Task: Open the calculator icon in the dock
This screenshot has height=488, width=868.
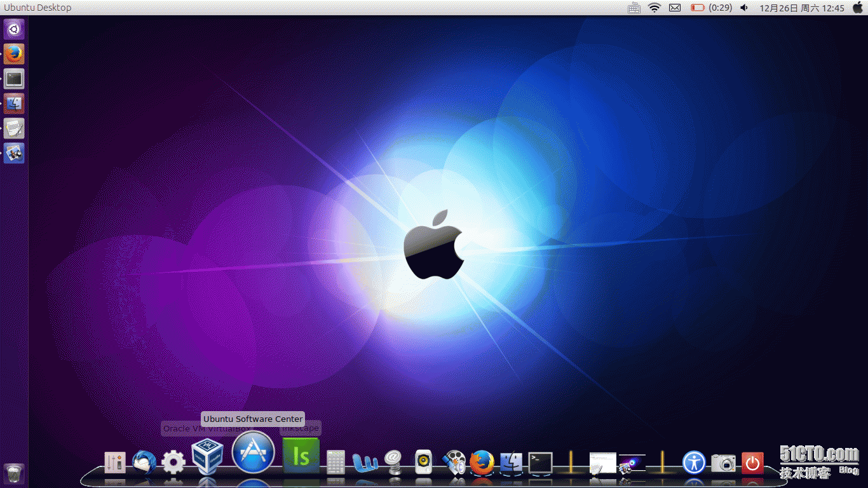Action: (336, 462)
